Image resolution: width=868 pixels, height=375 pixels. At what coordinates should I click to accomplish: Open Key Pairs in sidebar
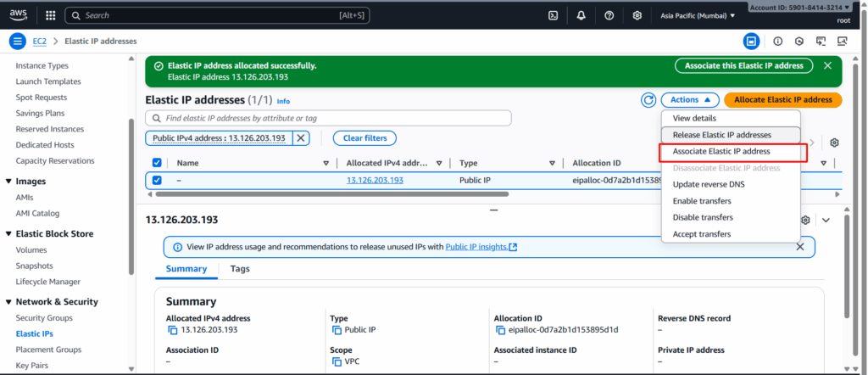click(31, 366)
